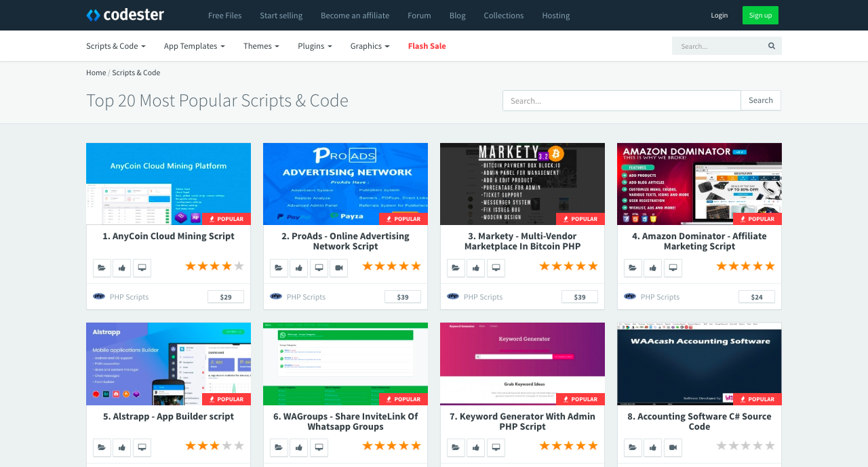
Task: Click folder icon on the ProAds card
Action: click(x=279, y=268)
